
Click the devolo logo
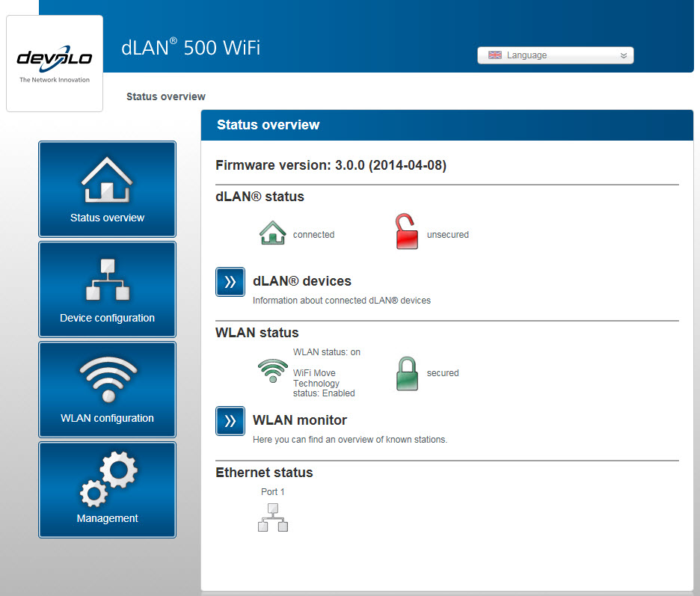pyautogui.click(x=55, y=64)
